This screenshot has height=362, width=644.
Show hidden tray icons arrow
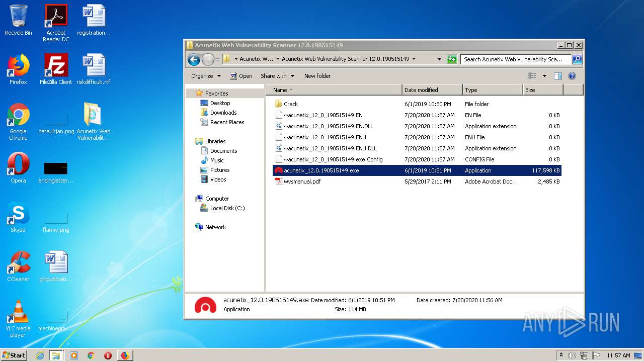561,355
